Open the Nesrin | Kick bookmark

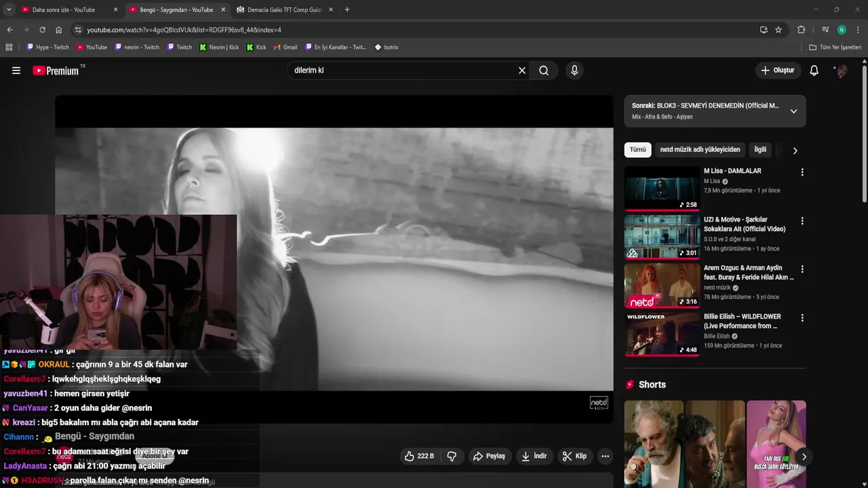point(219,47)
